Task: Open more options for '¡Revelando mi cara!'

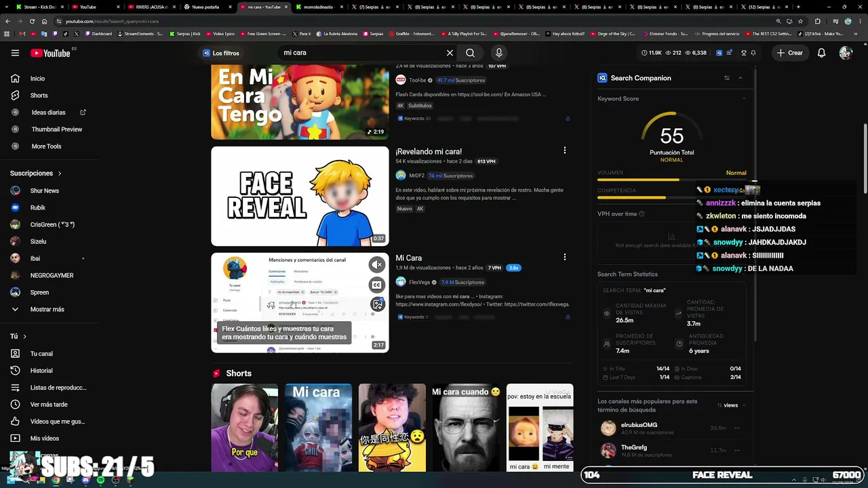Action: click(x=564, y=150)
